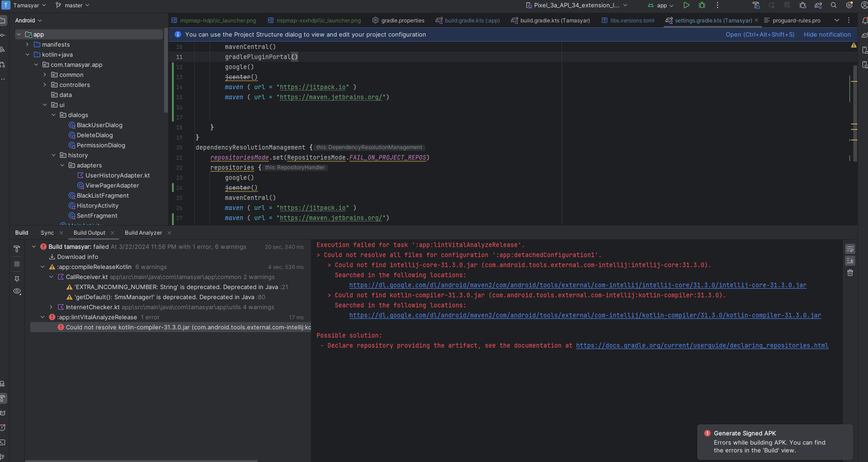This screenshot has height=462, width=868.
Task: Click the Hide notification link
Action: coord(827,35)
